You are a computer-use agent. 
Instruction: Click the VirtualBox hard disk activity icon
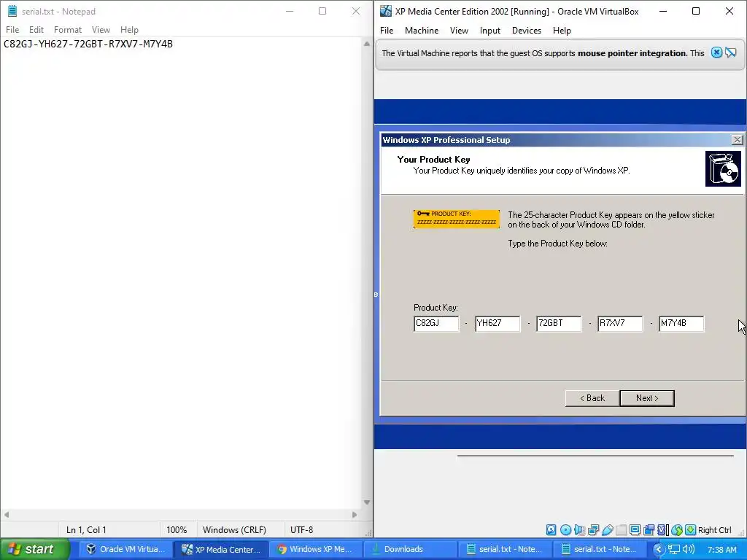(x=551, y=529)
